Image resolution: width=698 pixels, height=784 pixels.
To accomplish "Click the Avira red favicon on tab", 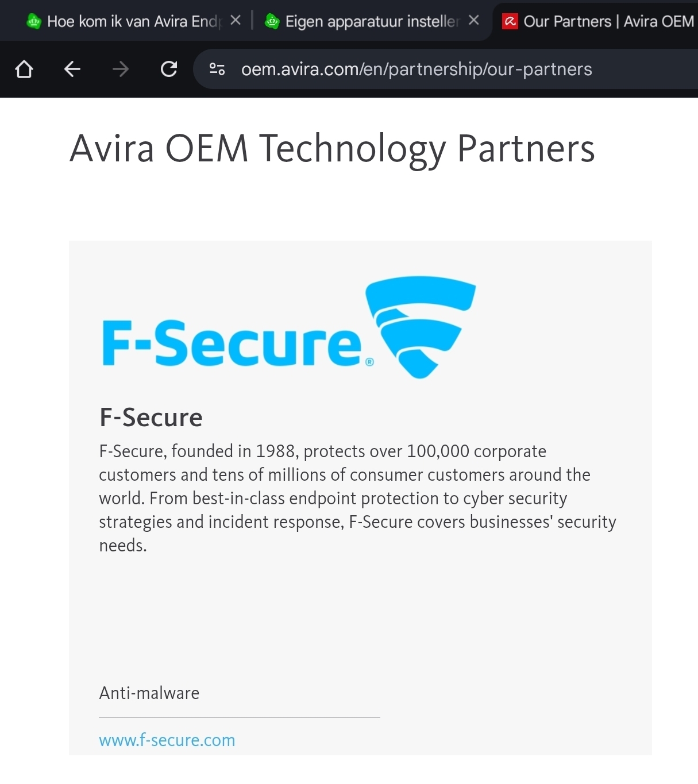I will [x=510, y=22].
